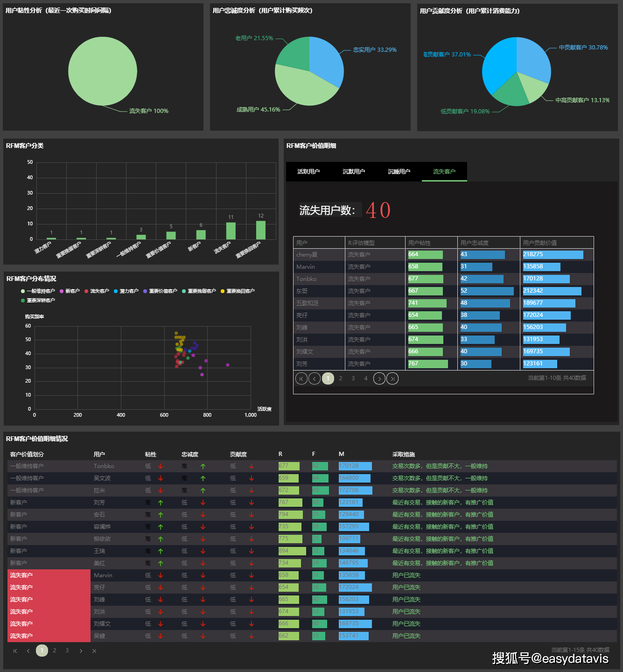The image size is (623, 672).
Task: Click the 212342 contribution value bar
Action: click(x=552, y=291)
